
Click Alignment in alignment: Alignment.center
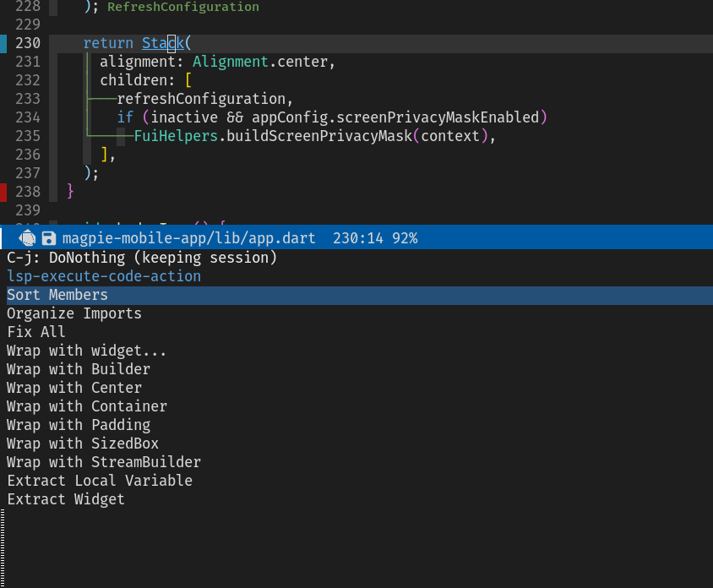(231, 62)
